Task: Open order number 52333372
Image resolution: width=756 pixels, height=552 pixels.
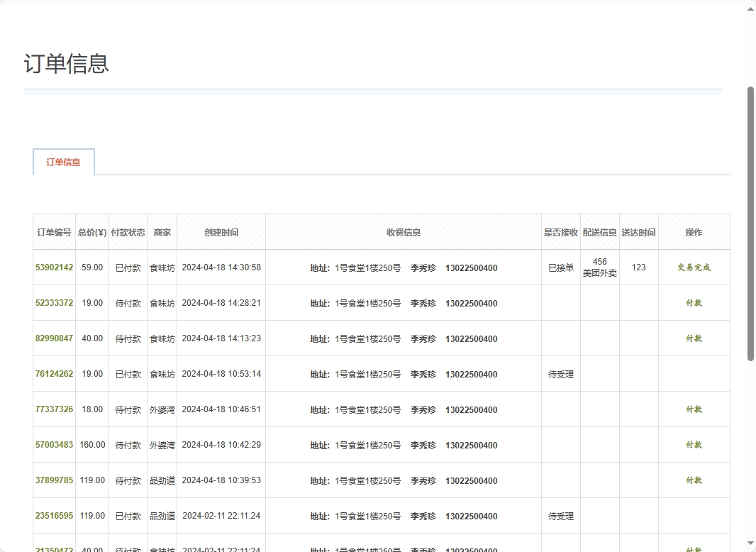Action: point(54,303)
